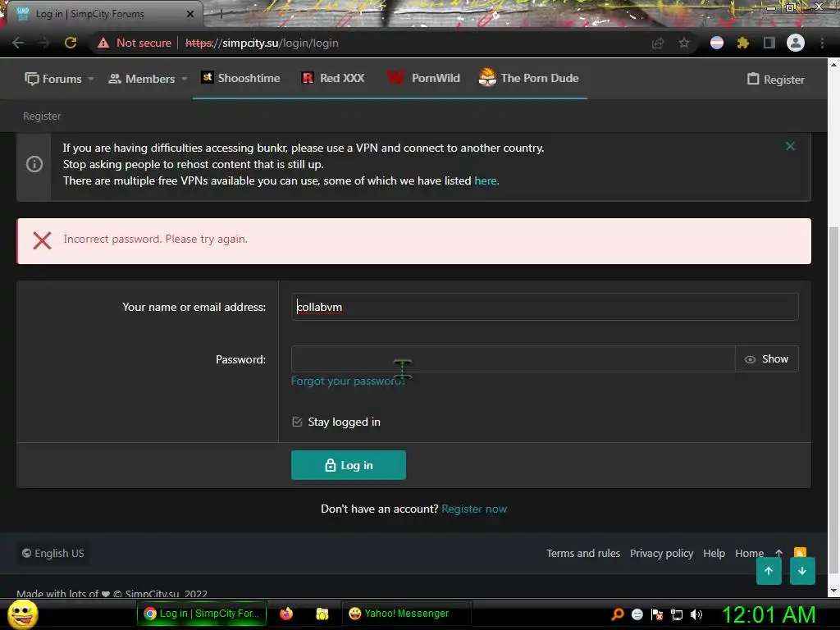840x630 pixels.
Task: Open Firefox icon on the taskbar
Action: point(286,614)
